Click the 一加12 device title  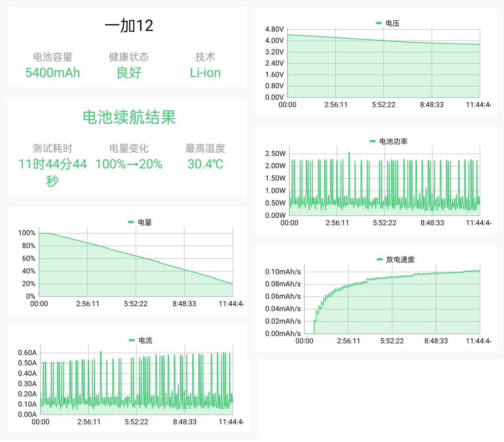click(x=129, y=26)
